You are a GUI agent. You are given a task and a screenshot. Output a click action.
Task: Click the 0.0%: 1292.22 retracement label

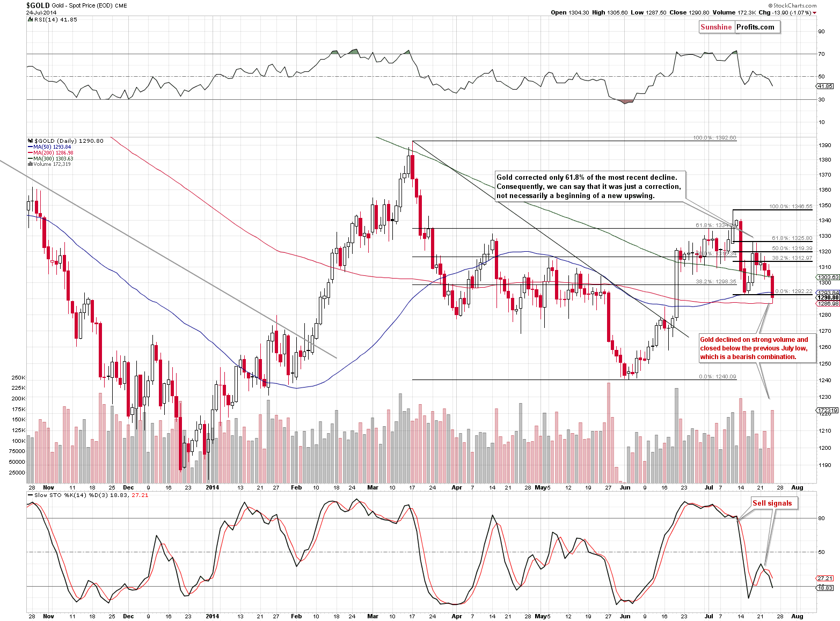(793, 291)
